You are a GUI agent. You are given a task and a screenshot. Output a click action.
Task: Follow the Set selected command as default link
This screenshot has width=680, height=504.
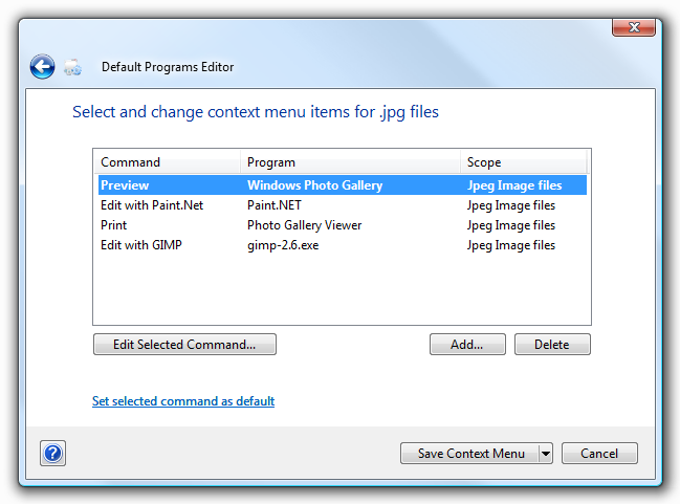[x=183, y=401]
